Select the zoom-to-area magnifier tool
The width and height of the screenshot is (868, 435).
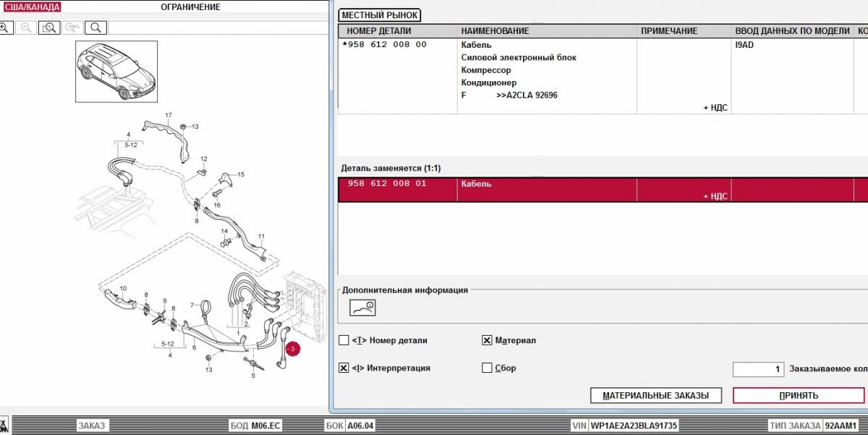[49, 28]
